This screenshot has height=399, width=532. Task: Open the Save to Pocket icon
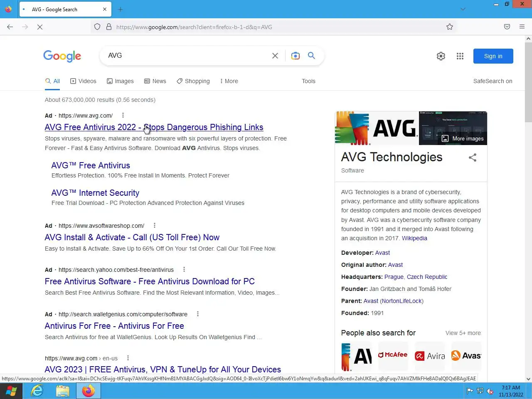click(x=507, y=27)
